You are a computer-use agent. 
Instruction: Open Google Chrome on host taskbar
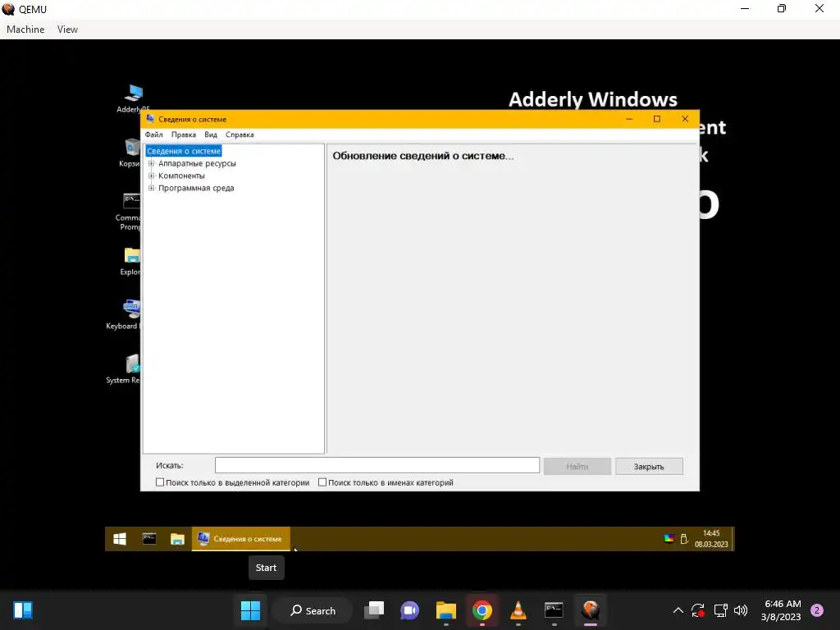(x=482, y=610)
